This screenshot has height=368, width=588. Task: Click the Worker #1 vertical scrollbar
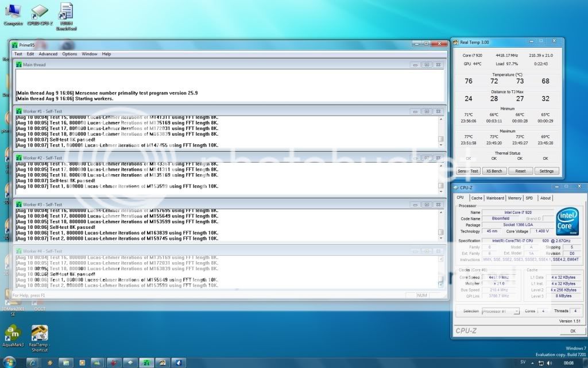[441, 132]
